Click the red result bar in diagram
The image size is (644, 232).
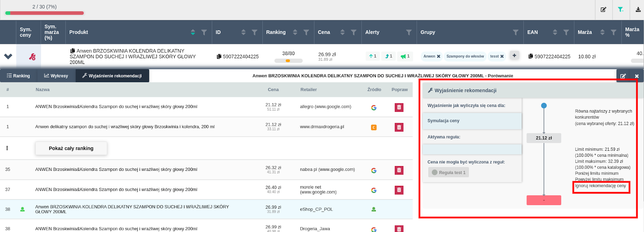pyautogui.click(x=544, y=200)
